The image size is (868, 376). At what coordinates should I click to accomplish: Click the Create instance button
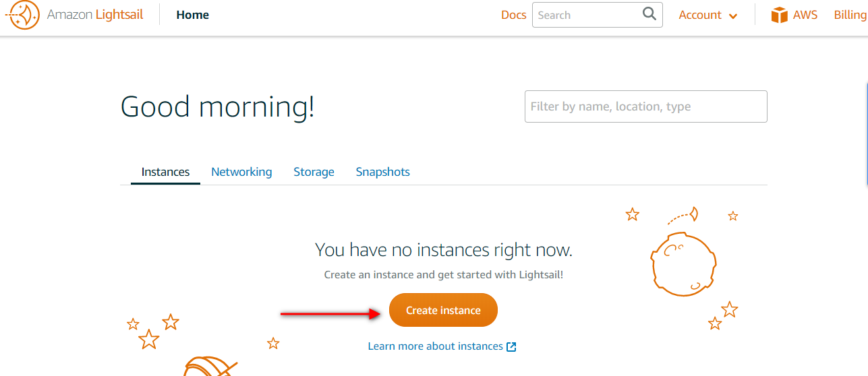tap(443, 311)
